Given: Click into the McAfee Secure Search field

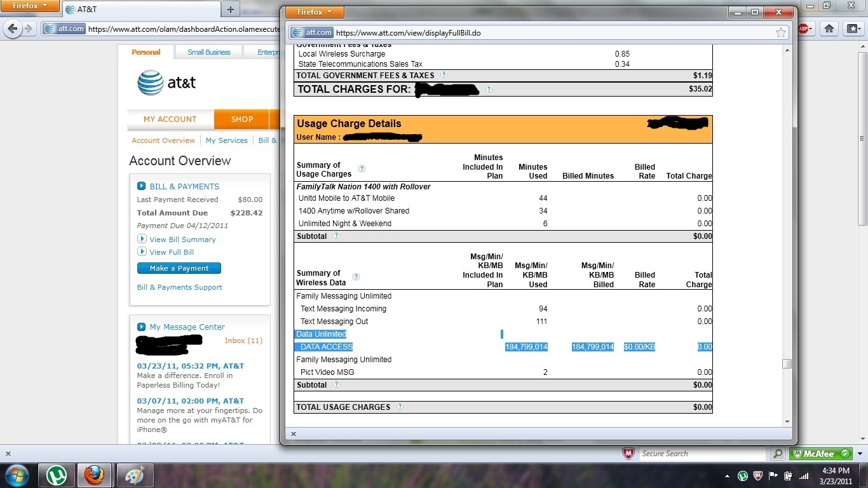Looking at the screenshot, I should [x=702, y=454].
